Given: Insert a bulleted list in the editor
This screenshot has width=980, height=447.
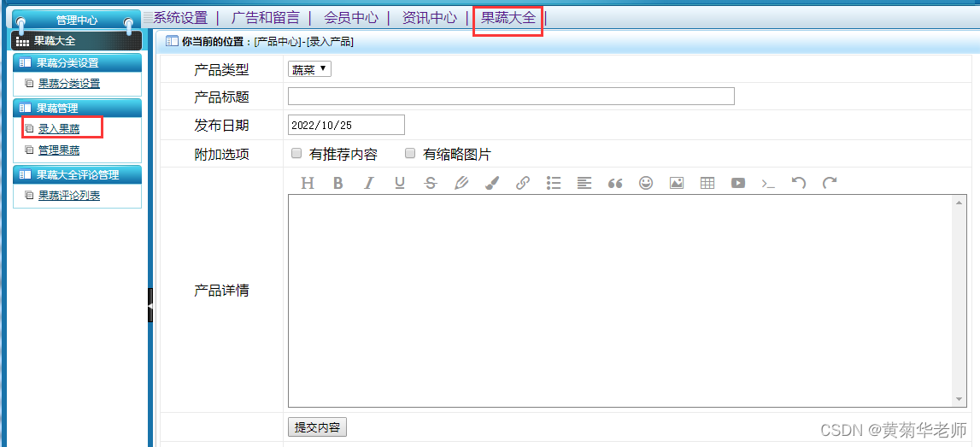Looking at the screenshot, I should [x=553, y=183].
